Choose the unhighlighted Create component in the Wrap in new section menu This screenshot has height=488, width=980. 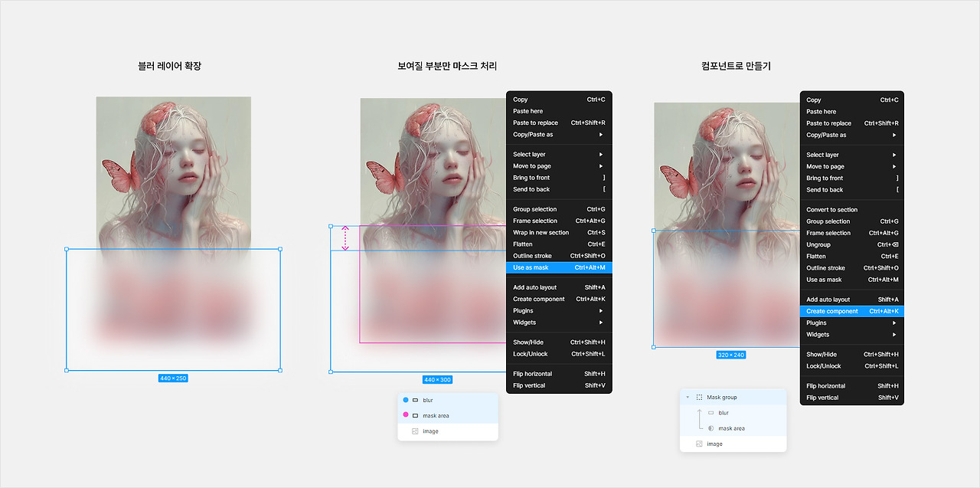559,300
